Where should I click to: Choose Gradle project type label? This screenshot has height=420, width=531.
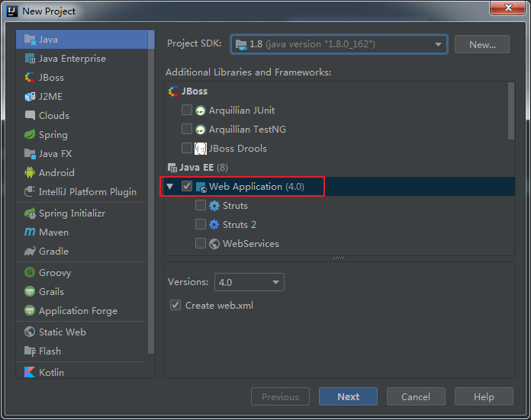pos(54,251)
